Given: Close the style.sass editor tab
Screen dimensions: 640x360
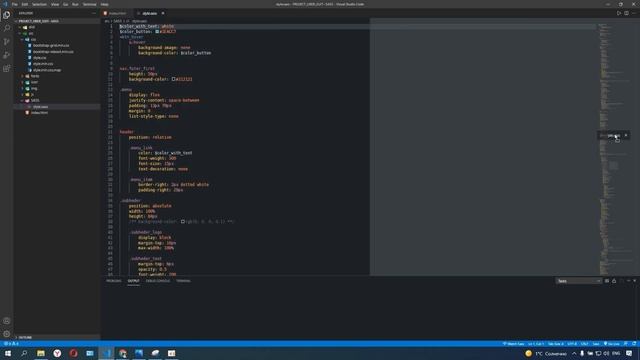Looking at the screenshot, I should tap(163, 13).
